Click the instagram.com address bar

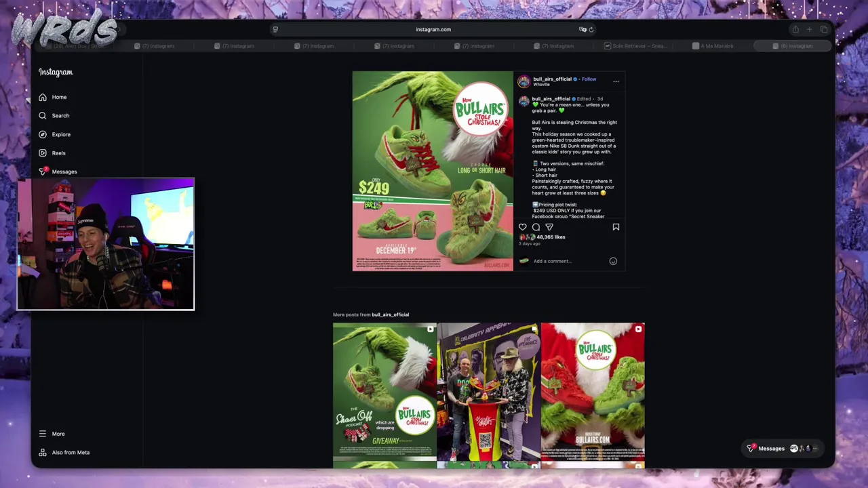coord(433,29)
